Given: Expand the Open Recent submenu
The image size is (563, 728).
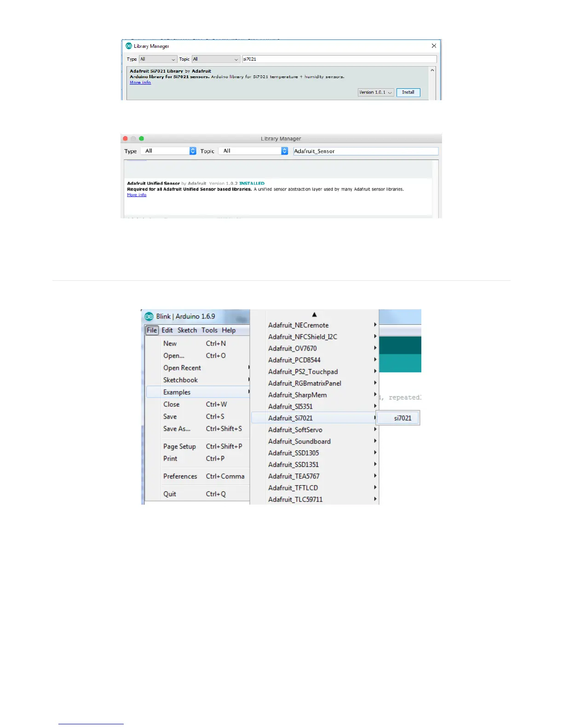Looking at the screenshot, I should [248, 368].
